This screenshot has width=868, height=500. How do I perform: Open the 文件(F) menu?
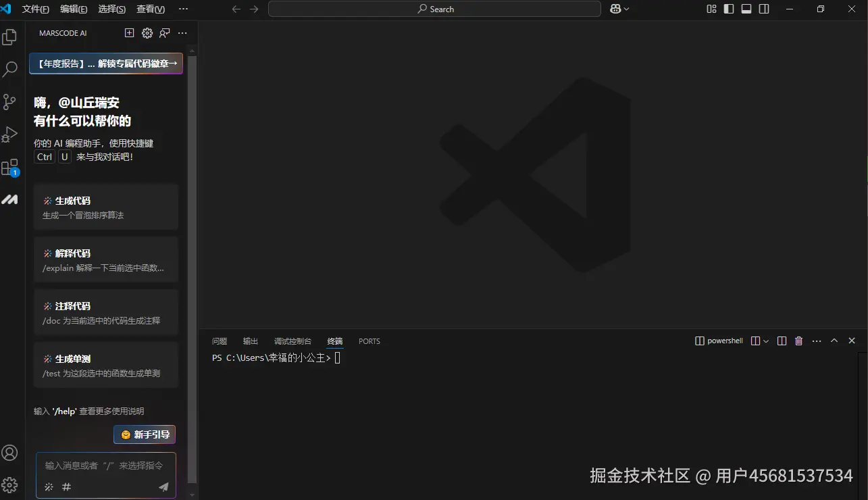[x=36, y=9]
